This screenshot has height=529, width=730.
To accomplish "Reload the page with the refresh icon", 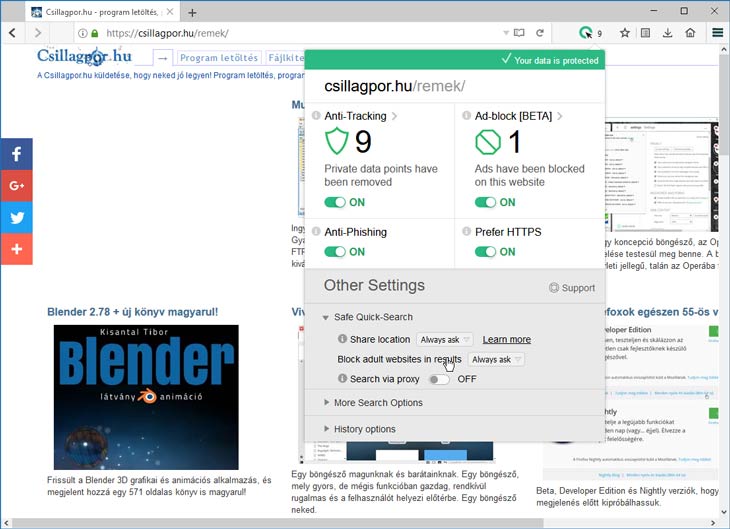I will [x=540, y=33].
